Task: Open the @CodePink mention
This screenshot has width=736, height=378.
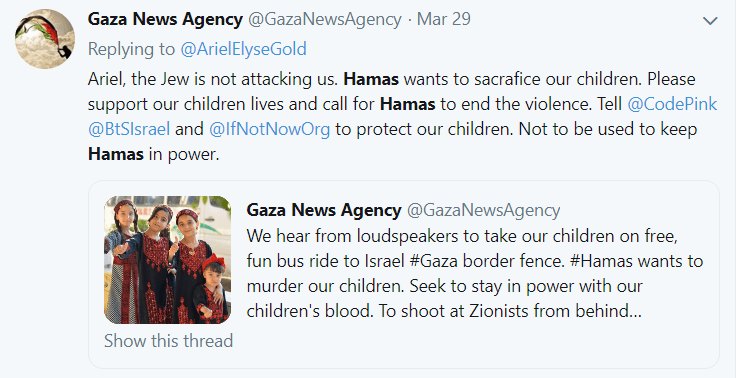Action: [x=673, y=104]
